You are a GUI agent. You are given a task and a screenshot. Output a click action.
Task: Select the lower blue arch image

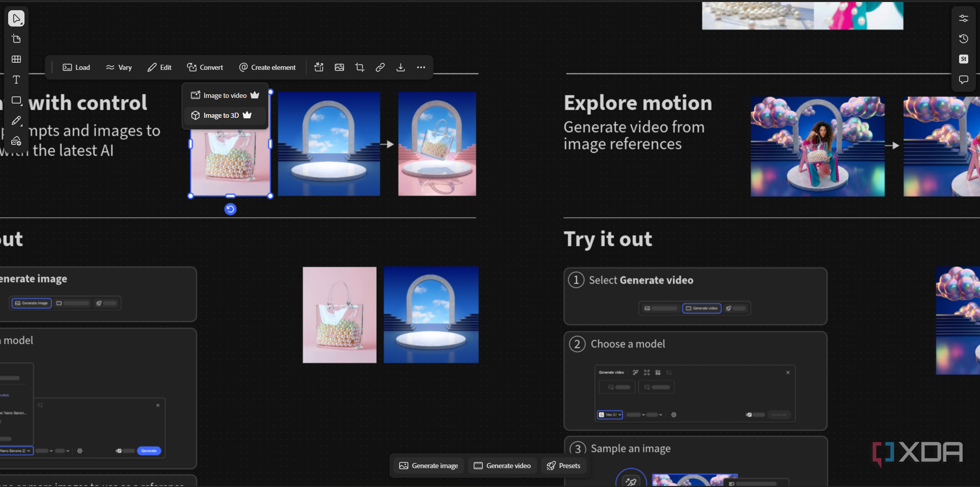tap(431, 315)
